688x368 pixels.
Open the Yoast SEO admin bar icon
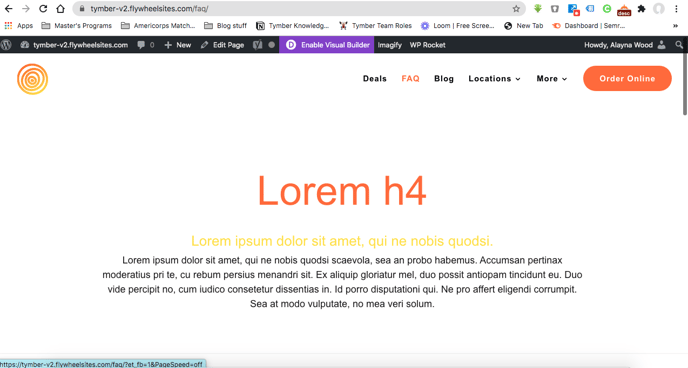click(x=258, y=45)
